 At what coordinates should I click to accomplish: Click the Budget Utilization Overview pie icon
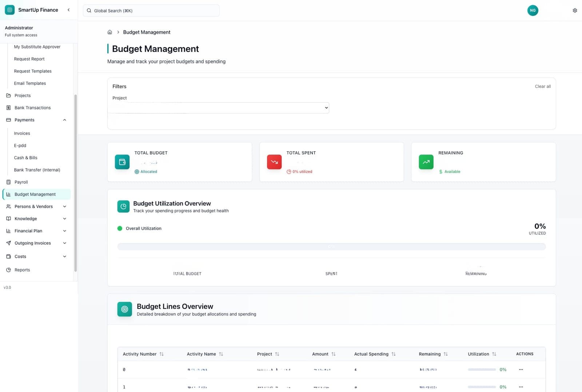point(123,206)
